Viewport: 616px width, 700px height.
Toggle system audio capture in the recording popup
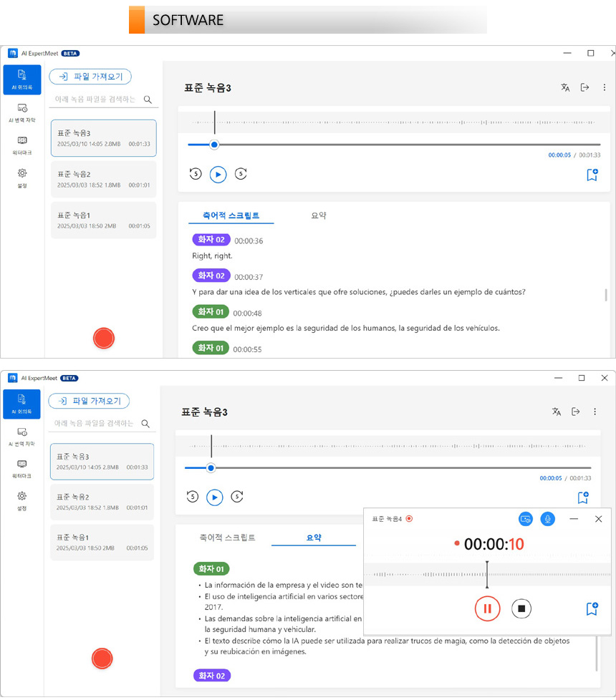click(x=526, y=519)
